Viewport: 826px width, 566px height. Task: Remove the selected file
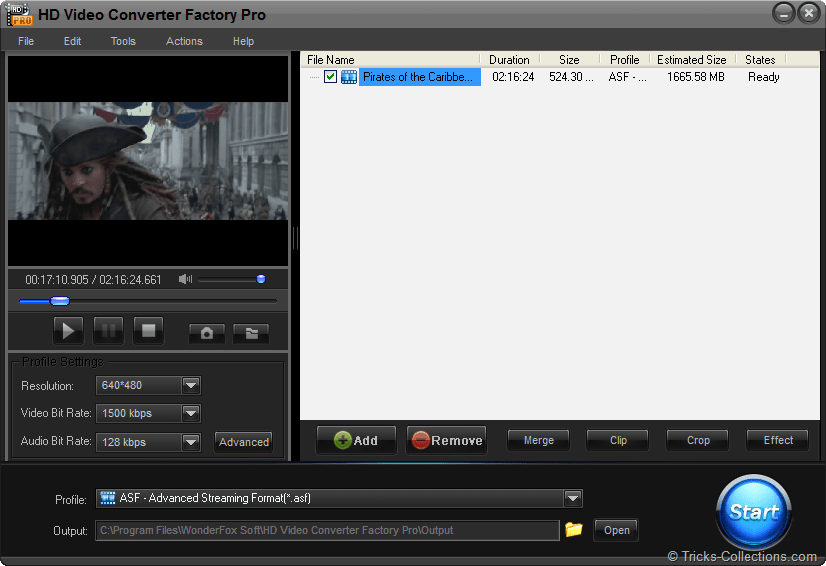click(x=447, y=440)
